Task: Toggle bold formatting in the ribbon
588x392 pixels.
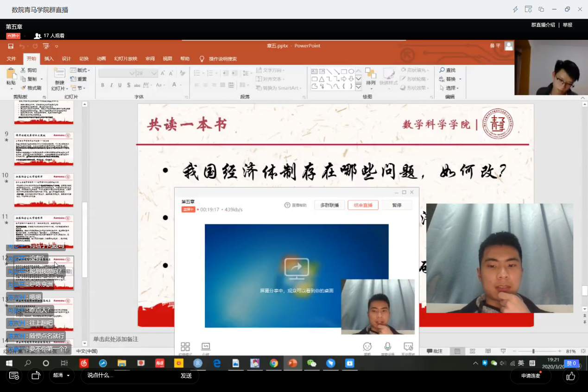Action: tap(103, 85)
